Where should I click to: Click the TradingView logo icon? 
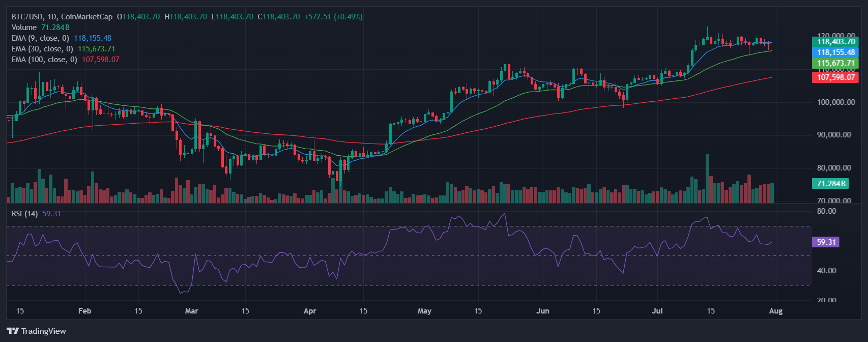click(13, 331)
